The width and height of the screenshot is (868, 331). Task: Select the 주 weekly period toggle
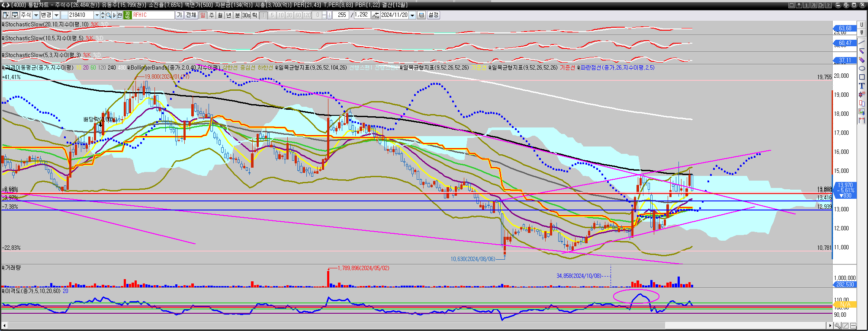pos(212,15)
